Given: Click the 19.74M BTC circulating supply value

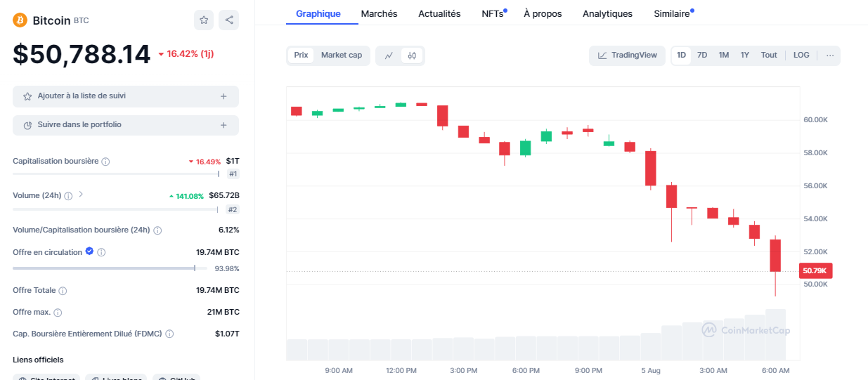Looking at the screenshot, I should click(x=217, y=252).
